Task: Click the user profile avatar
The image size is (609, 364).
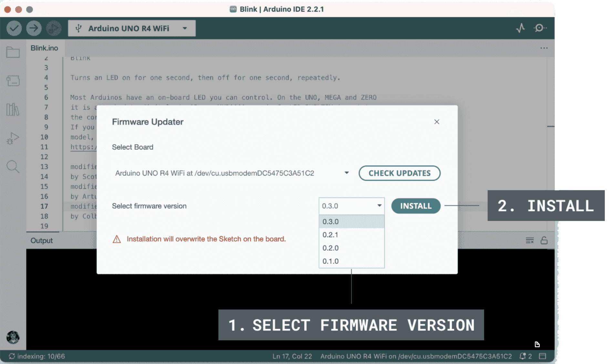Action: tap(13, 337)
